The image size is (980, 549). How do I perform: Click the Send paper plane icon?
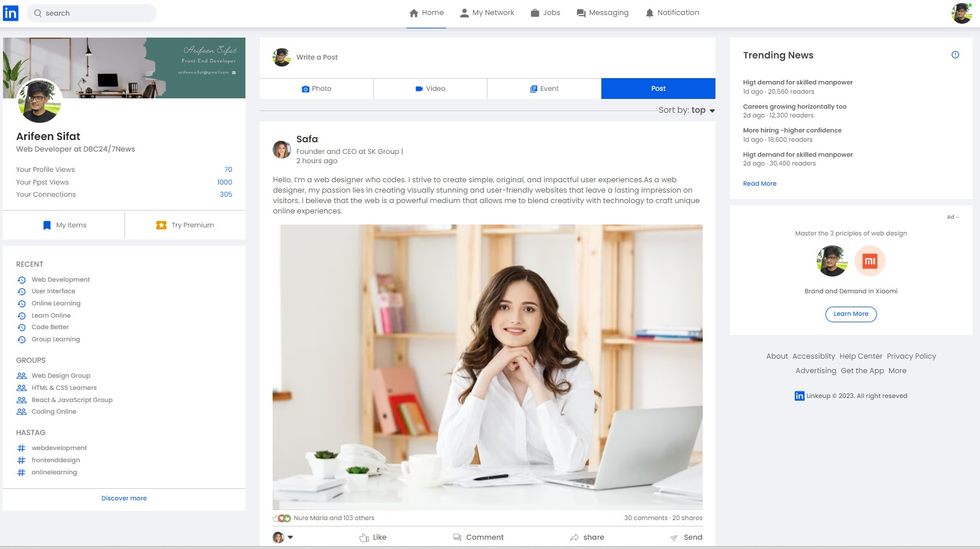coord(674,538)
